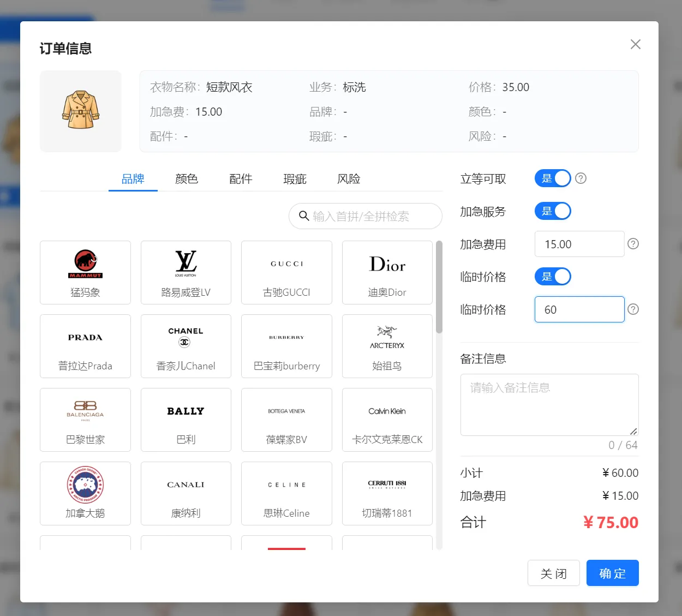Click the 价格 35.00 value
682x616 pixels.
click(x=516, y=87)
